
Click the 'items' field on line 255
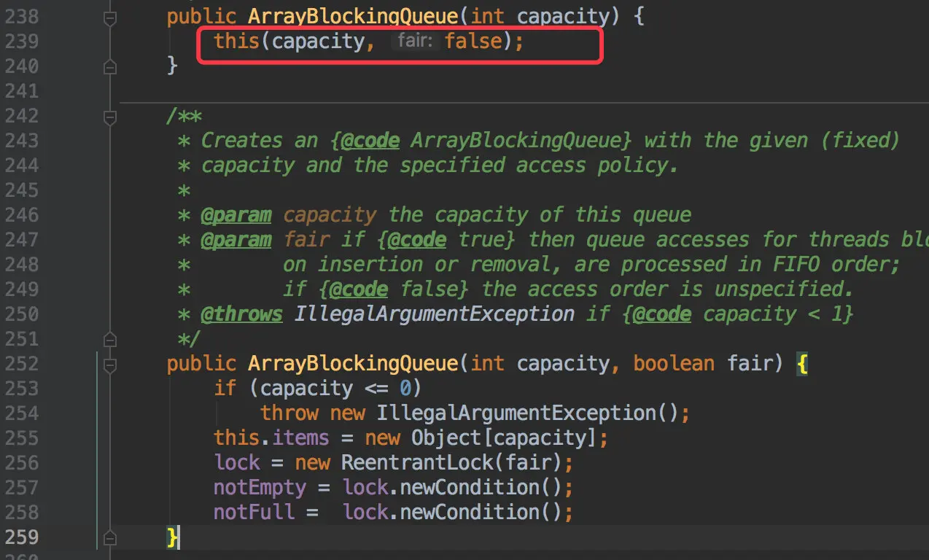(x=300, y=437)
